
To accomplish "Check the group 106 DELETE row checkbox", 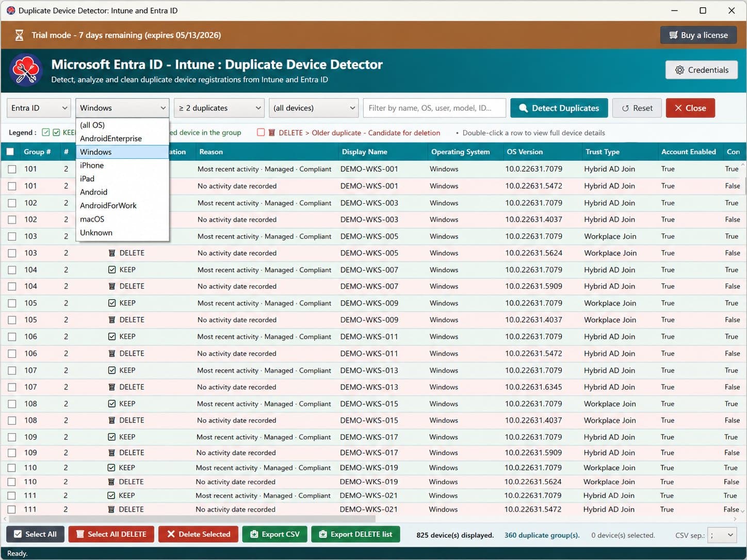I will click(x=12, y=354).
